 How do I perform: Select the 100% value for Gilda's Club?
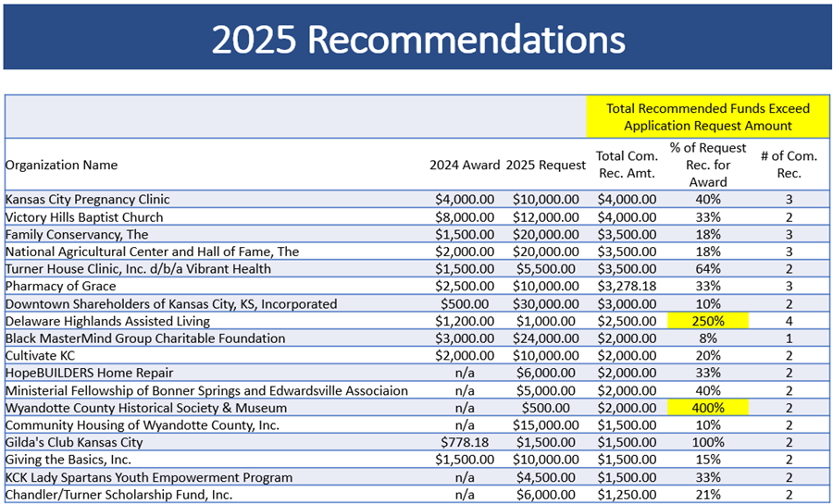coord(708,442)
